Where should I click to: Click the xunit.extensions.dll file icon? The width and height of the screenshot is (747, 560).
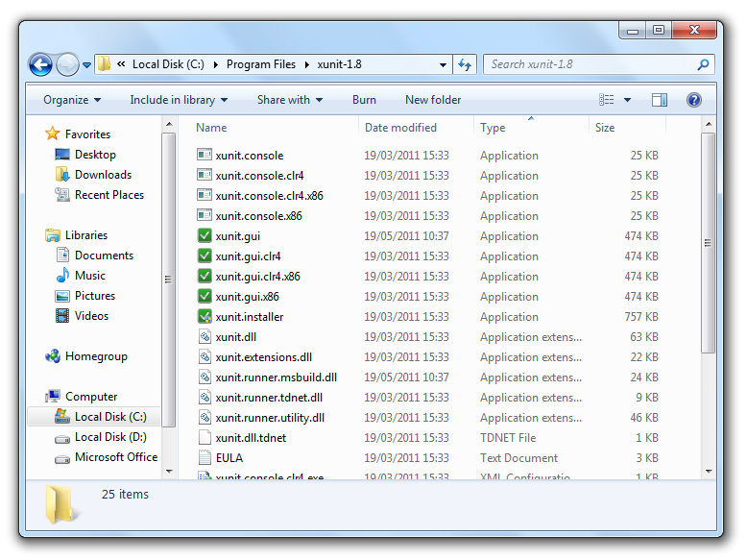coord(205,356)
